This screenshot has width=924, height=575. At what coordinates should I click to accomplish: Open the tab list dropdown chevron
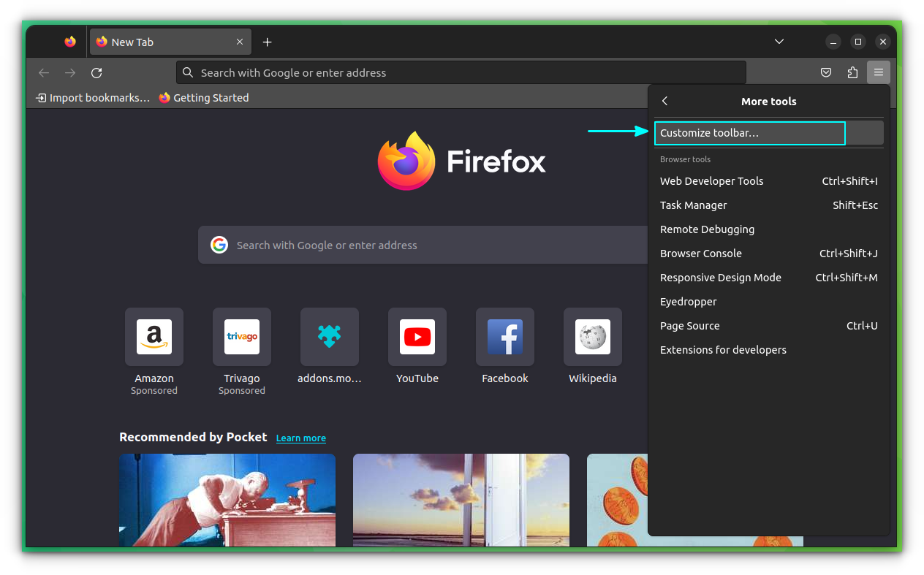pos(779,42)
